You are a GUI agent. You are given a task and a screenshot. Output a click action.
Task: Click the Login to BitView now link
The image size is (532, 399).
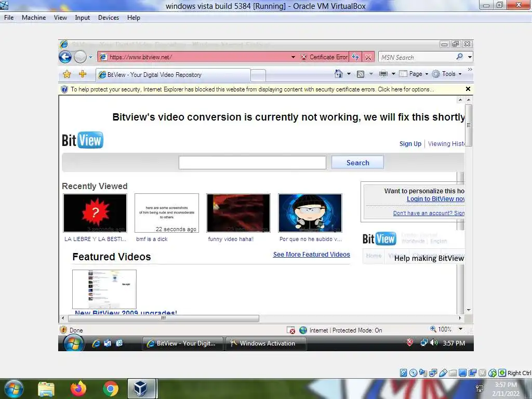(x=435, y=199)
